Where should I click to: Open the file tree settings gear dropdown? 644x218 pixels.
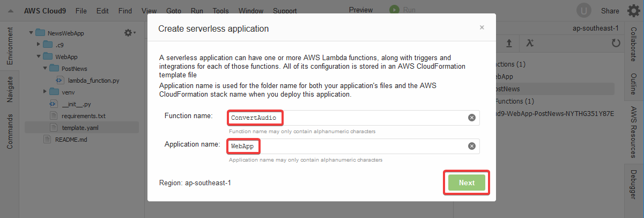click(130, 33)
